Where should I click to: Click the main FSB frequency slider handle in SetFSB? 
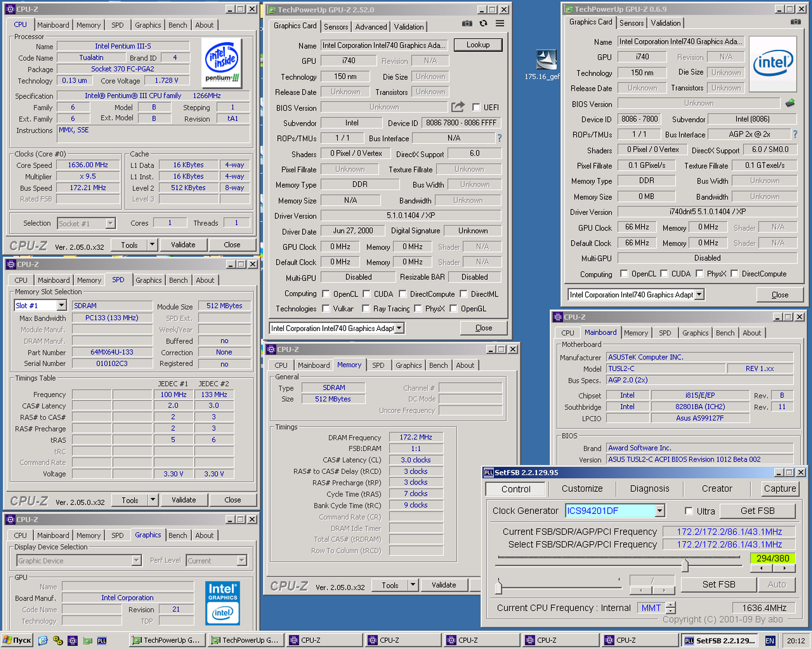[685, 565]
